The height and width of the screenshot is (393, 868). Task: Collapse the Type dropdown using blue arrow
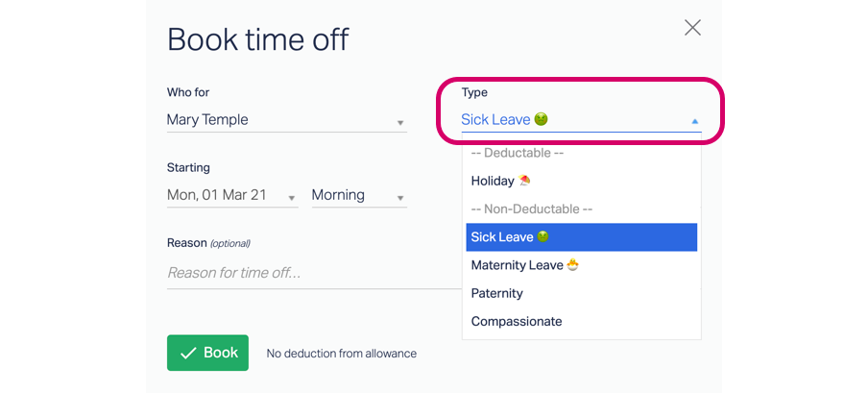[695, 121]
